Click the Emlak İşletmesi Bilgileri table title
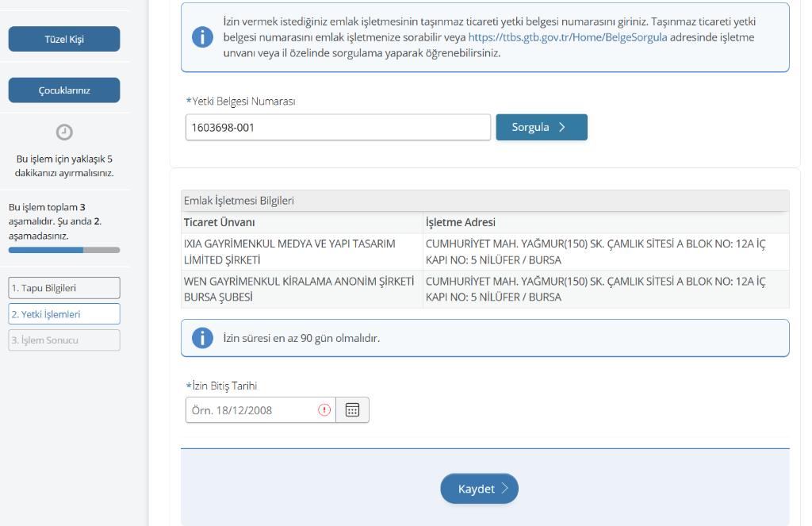This screenshot has width=812, height=526. [239, 201]
